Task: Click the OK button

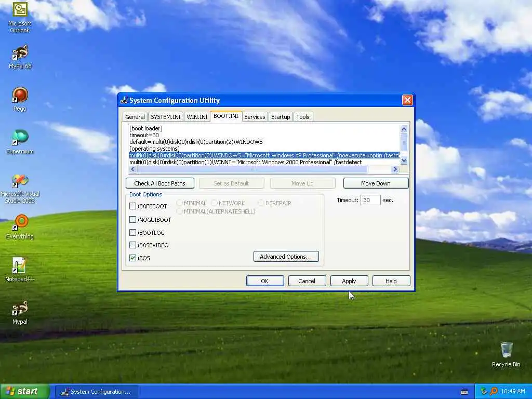Action: 264,281
